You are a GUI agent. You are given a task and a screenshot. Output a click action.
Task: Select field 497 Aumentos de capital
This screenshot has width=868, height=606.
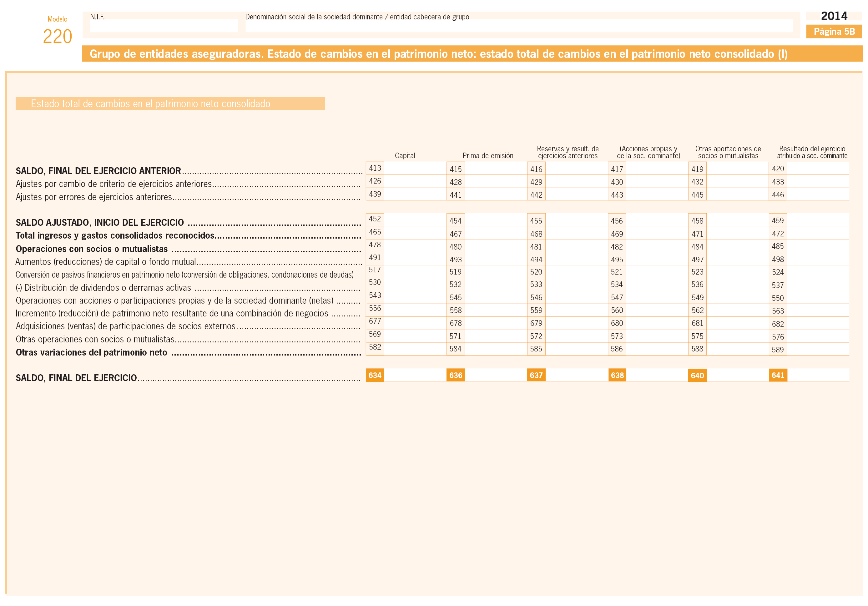click(x=737, y=259)
